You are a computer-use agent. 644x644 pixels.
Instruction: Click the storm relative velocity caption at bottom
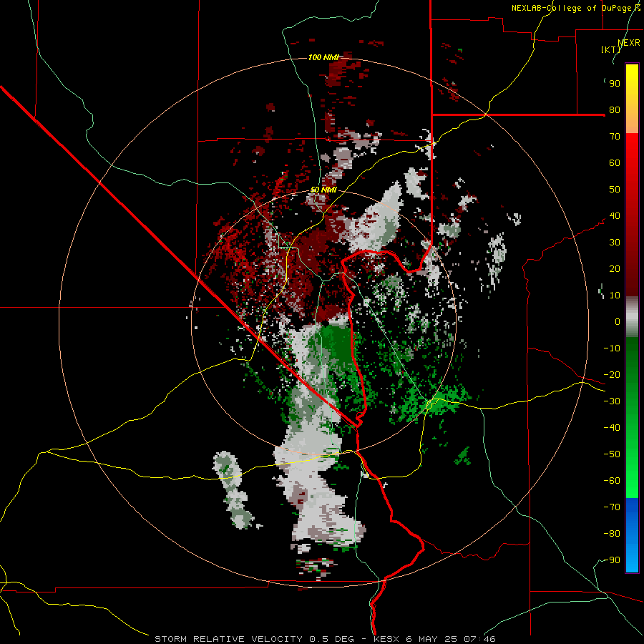(x=325, y=639)
